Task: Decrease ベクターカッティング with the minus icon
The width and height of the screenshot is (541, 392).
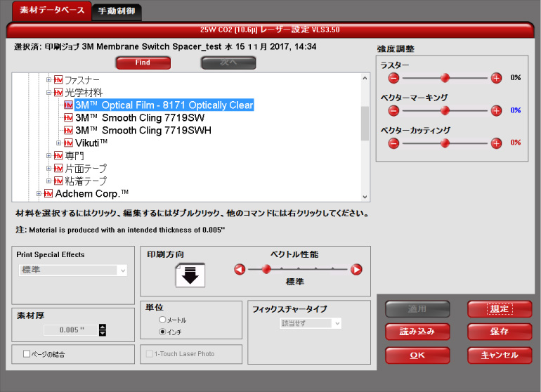Action: (x=393, y=143)
